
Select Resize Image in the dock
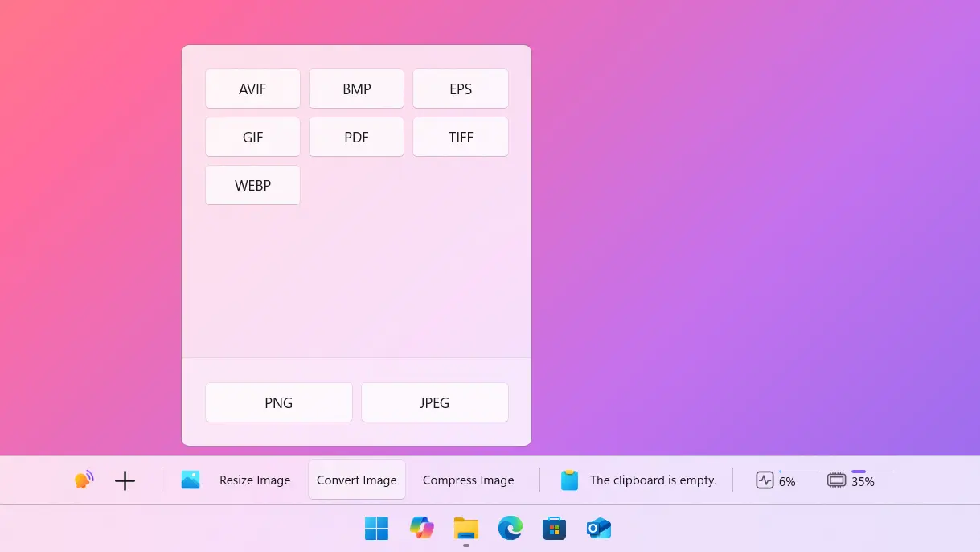pyautogui.click(x=255, y=480)
